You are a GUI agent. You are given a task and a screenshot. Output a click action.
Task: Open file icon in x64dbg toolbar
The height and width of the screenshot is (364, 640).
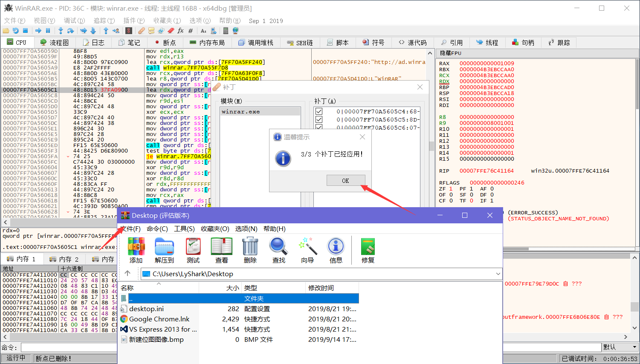click(6, 31)
